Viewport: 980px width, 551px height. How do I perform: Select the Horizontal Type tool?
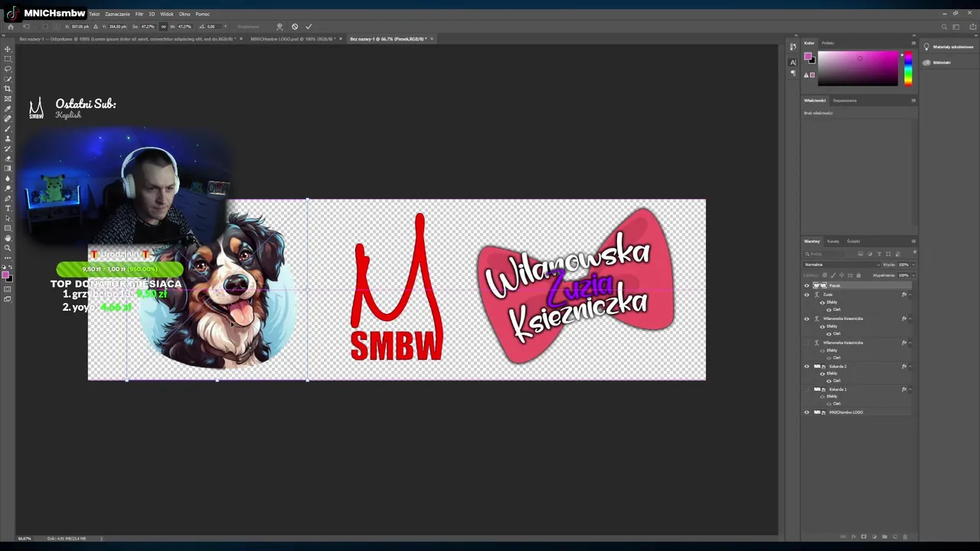8,208
